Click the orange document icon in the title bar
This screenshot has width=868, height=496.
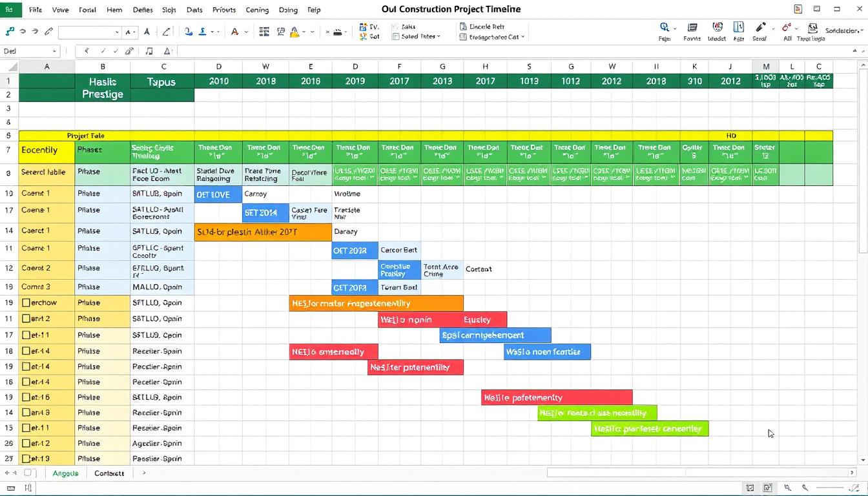point(798,9)
